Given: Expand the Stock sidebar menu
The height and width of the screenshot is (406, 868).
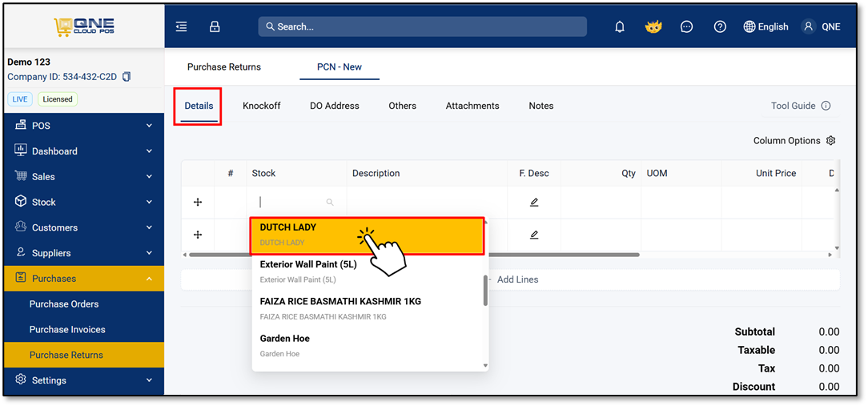Looking at the screenshot, I should point(83,202).
